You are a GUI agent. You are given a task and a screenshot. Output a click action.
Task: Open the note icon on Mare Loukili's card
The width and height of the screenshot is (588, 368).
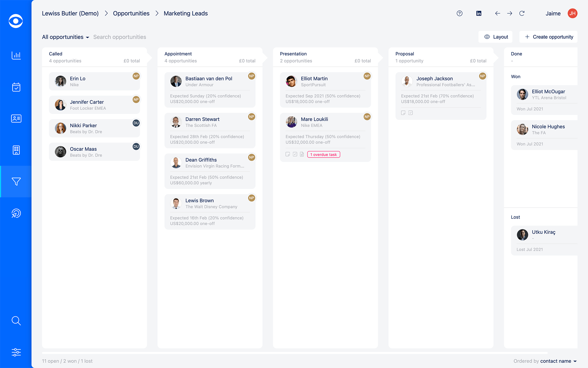(x=288, y=154)
